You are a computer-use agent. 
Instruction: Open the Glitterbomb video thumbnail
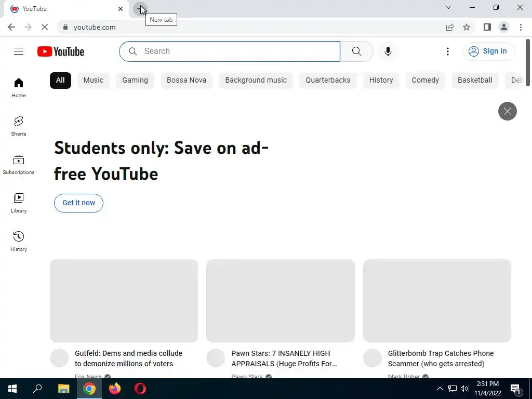(x=437, y=301)
